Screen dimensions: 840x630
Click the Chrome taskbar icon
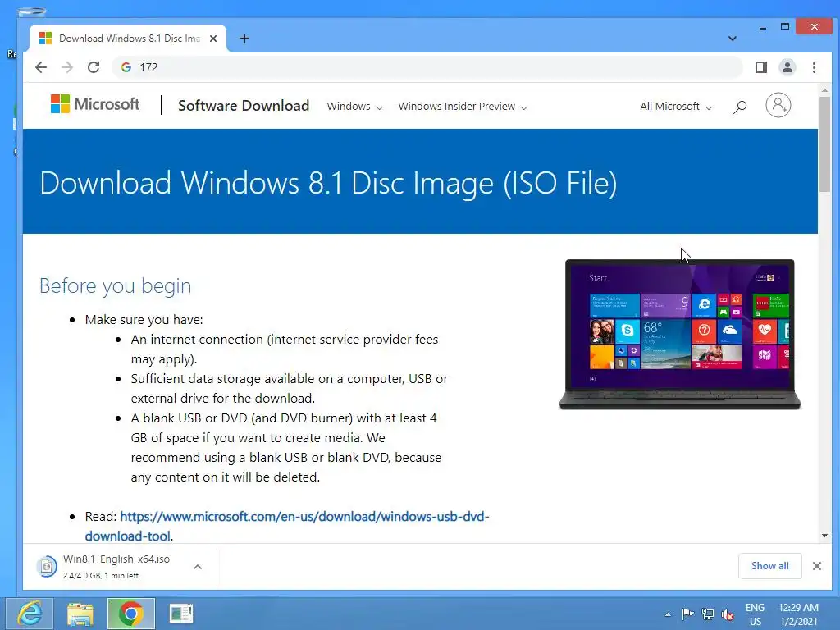[x=131, y=614]
